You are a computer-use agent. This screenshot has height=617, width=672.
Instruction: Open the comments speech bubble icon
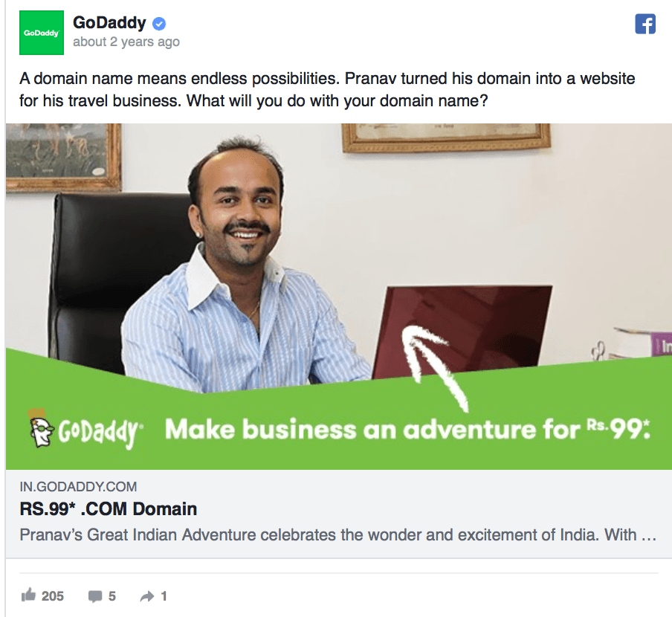94,596
